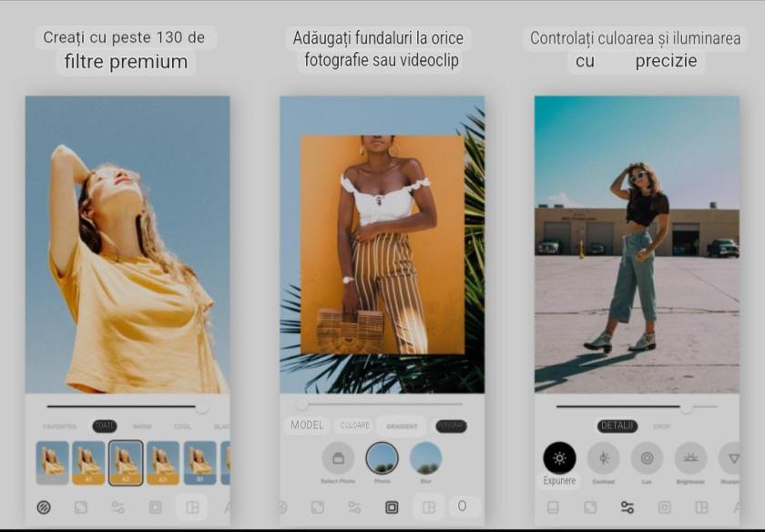Choose the Lux adjustment icon
Viewport: 765px width, 532px height.
tap(647, 457)
